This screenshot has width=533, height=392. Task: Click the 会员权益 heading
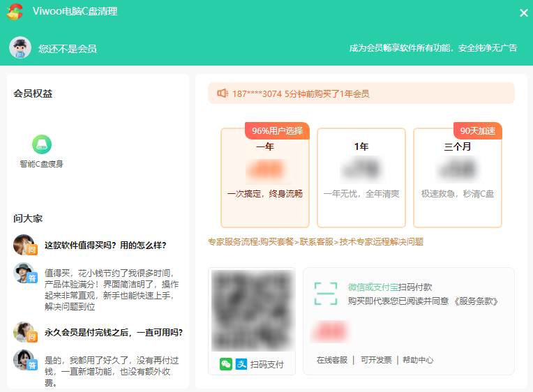(x=33, y=93)
